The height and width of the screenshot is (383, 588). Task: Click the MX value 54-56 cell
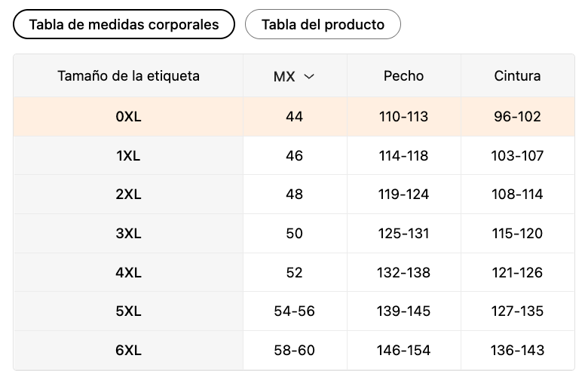[x=295, y=311]
